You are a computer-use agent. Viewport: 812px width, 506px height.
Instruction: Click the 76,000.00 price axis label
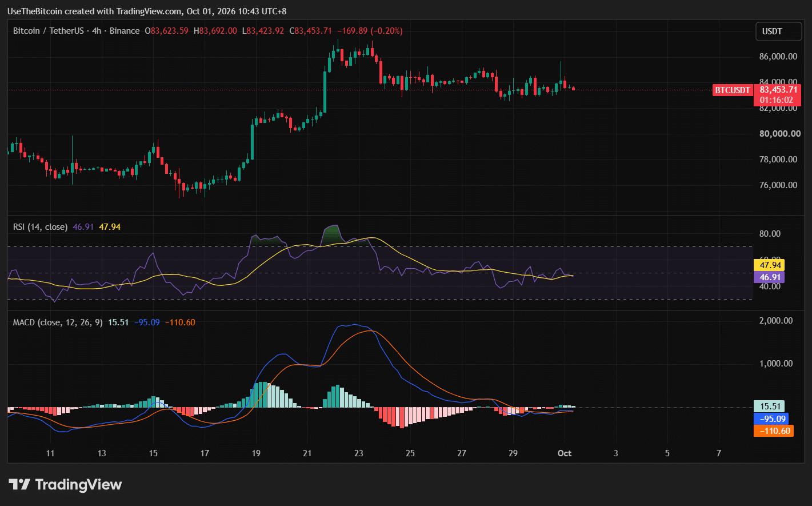point(778,185)
